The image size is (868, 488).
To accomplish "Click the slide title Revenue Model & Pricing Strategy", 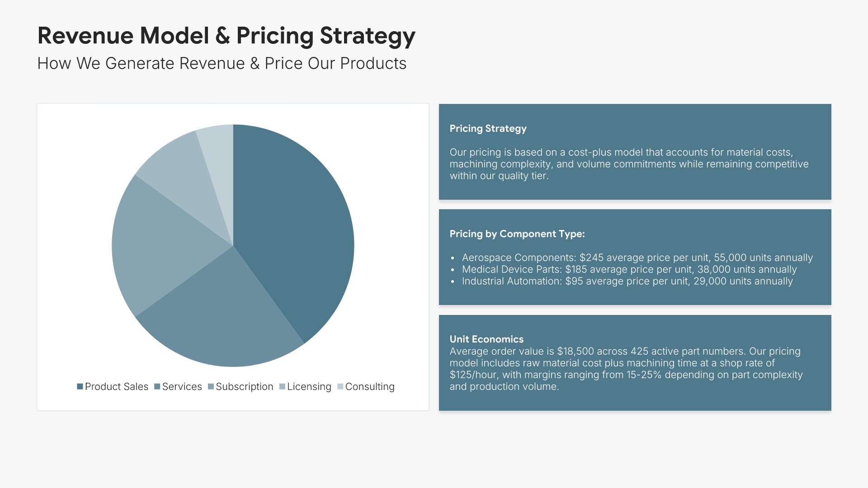I will click(x=226, y=36).
